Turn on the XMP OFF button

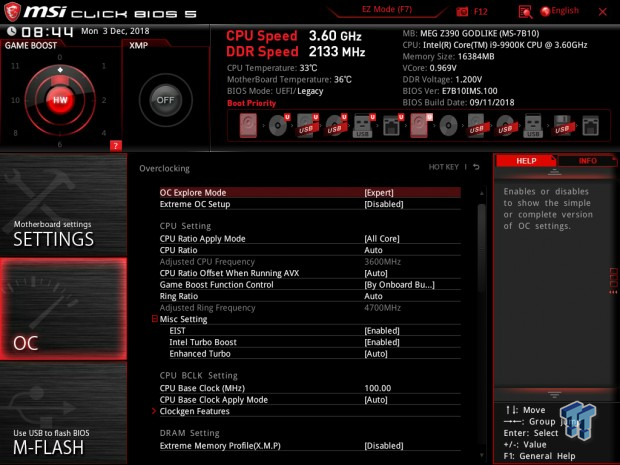pyautogui.click(x=165, y=100)
